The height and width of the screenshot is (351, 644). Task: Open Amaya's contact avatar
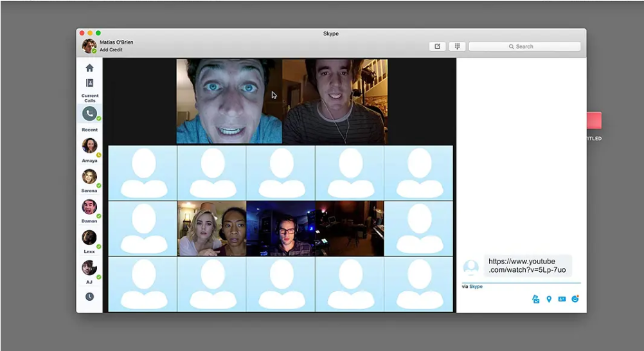(x=89, y=145)
